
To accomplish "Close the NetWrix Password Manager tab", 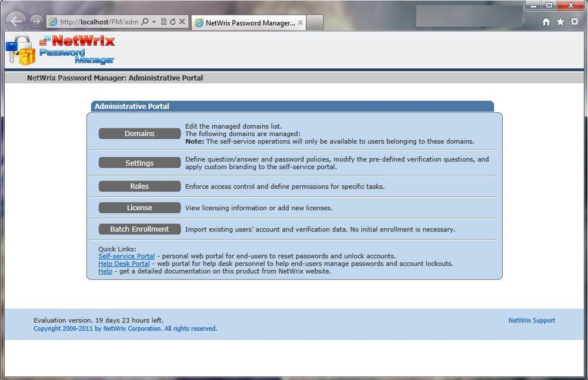I will [x=300, y=23].
